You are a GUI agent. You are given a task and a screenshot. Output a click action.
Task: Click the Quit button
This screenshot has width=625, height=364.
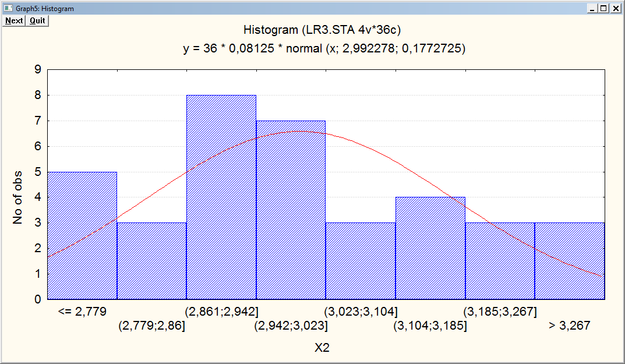click(x=37, y=21)
